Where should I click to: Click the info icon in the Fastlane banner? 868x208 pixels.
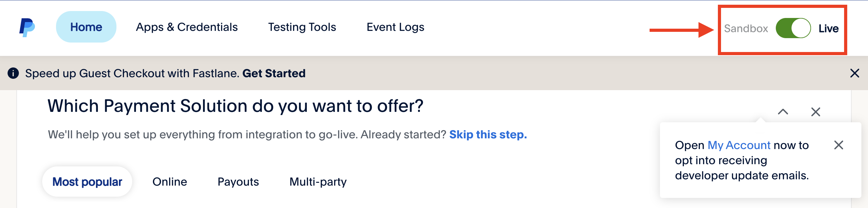click(x=14, y=73)
